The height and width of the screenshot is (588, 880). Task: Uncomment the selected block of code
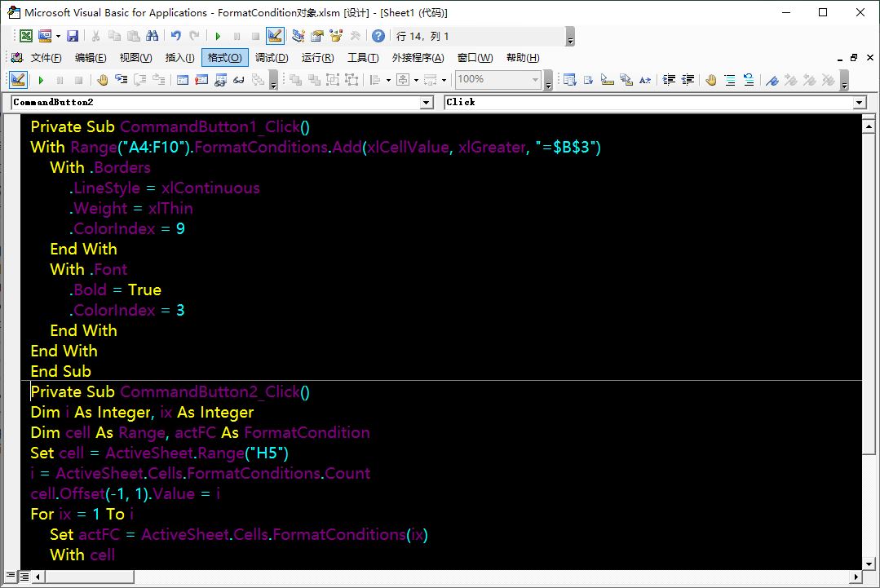[x=749, y=80]
